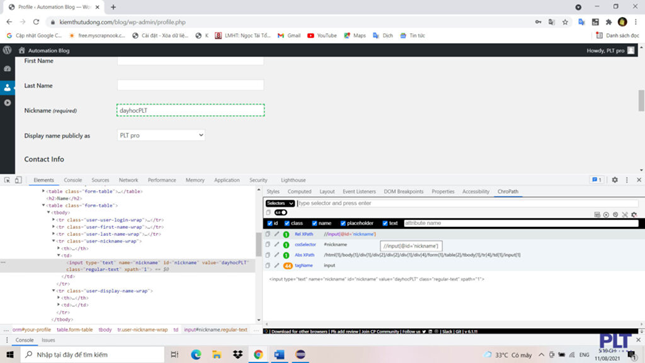Open the Chrome extensions puzzle icon
The image size is (645, 363).
[609, 22]
